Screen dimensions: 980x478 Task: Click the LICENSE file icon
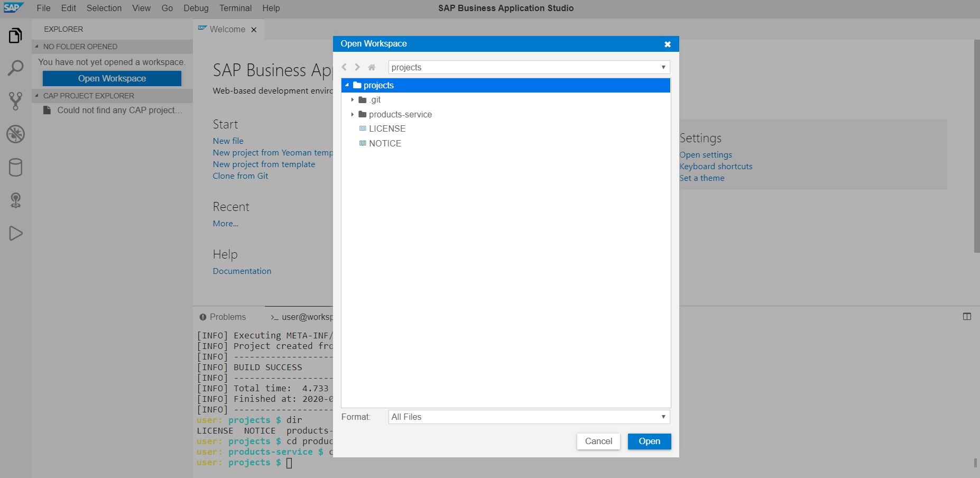pos(363,128)
